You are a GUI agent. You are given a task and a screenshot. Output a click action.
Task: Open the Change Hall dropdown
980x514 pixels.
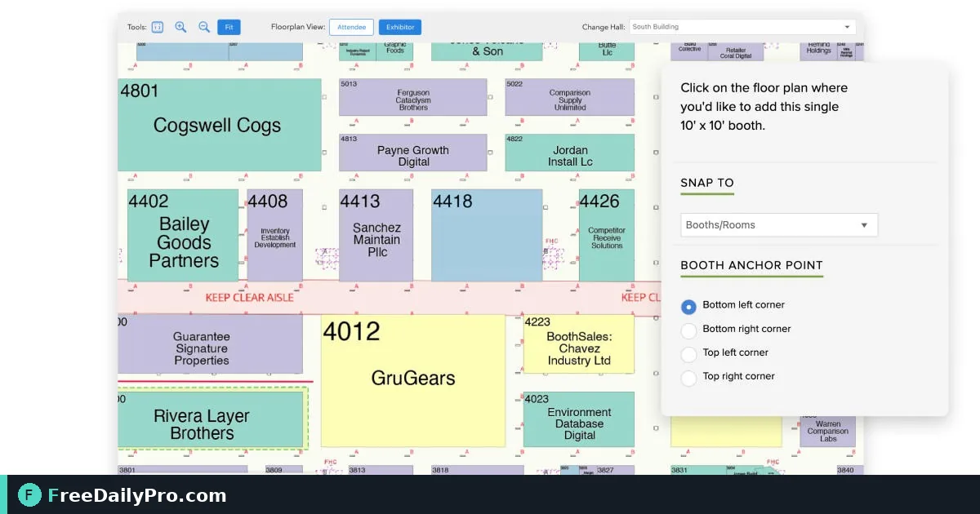point(742,27)
